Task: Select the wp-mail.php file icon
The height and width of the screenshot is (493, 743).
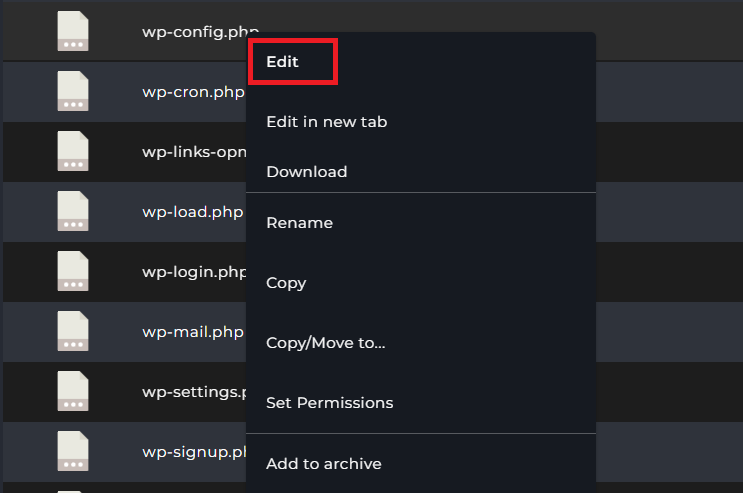Action: tap(72, 331)
